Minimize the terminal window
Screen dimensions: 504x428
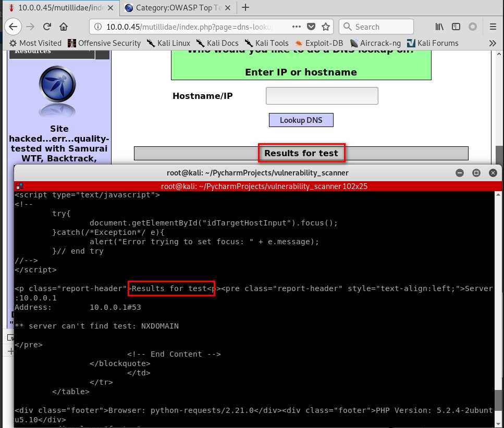[460, 173]
